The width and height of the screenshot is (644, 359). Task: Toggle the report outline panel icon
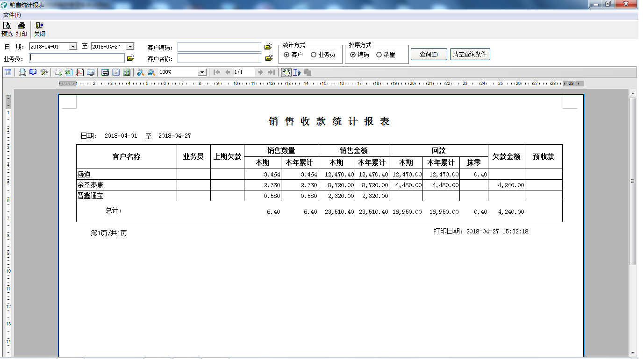[8, 72]
